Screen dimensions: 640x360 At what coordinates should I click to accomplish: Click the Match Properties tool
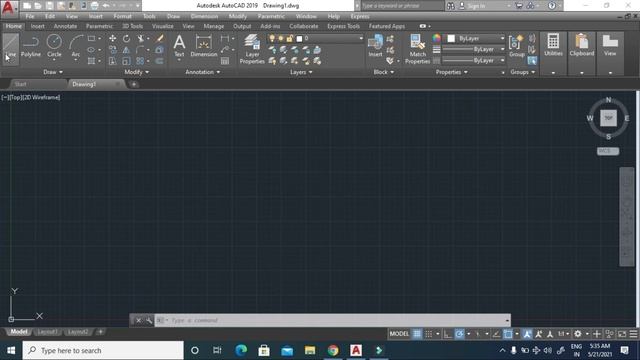pos(417,49)
